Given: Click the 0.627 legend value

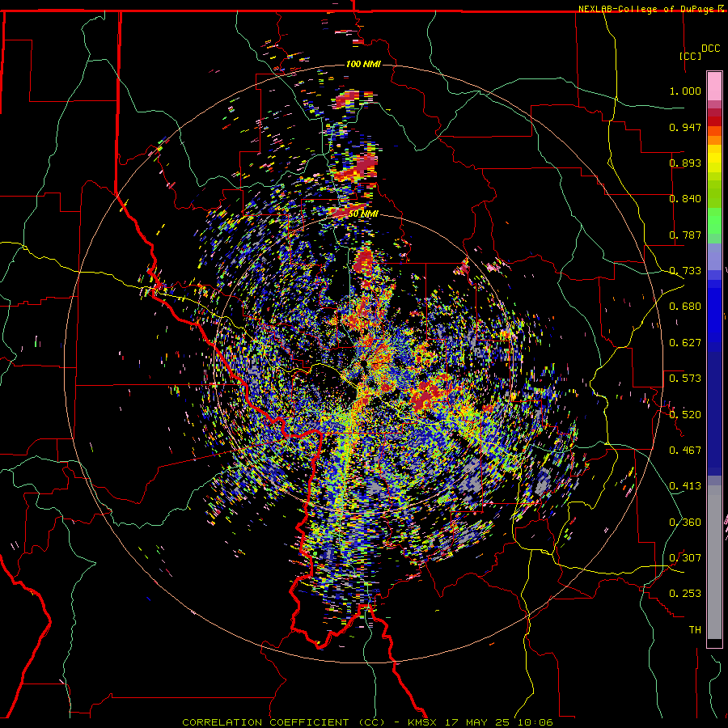Looking at the screenshot, I should point(685,343).
